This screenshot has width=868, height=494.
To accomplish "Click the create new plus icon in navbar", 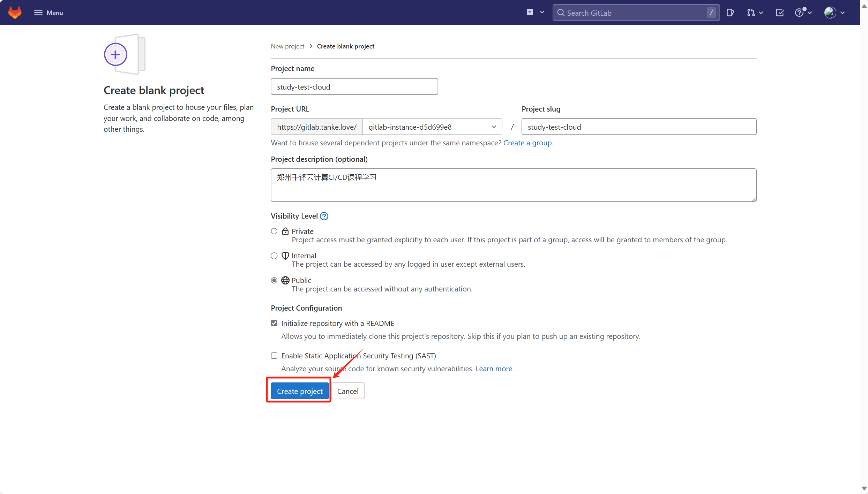I will pyautogui.click(x=530, y=12).
